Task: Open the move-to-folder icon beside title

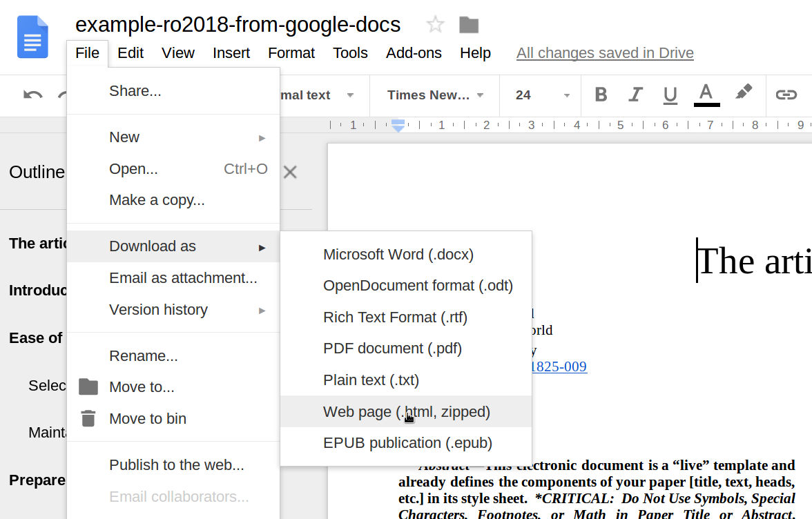Action: pyautogui.click(x=469, y=24)
